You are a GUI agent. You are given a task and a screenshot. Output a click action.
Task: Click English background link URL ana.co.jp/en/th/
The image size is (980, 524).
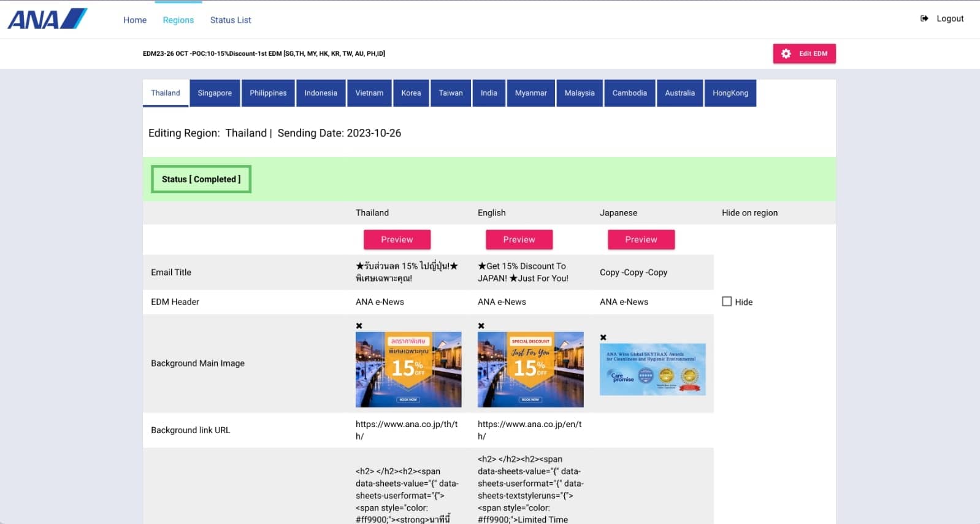pyautogui.click(x=530, y=430)
